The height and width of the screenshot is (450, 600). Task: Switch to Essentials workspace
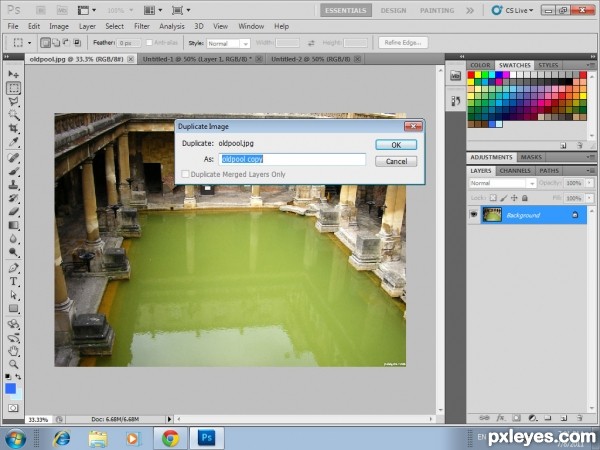pyautogui.click(x=346, y=10)
